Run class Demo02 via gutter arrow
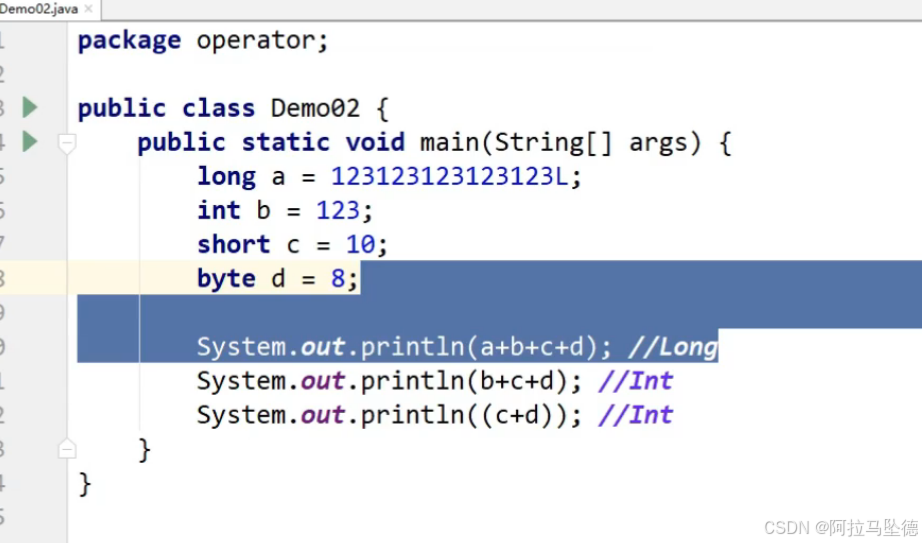This screenshot has height=543, width=922. (x=30, y=108)
